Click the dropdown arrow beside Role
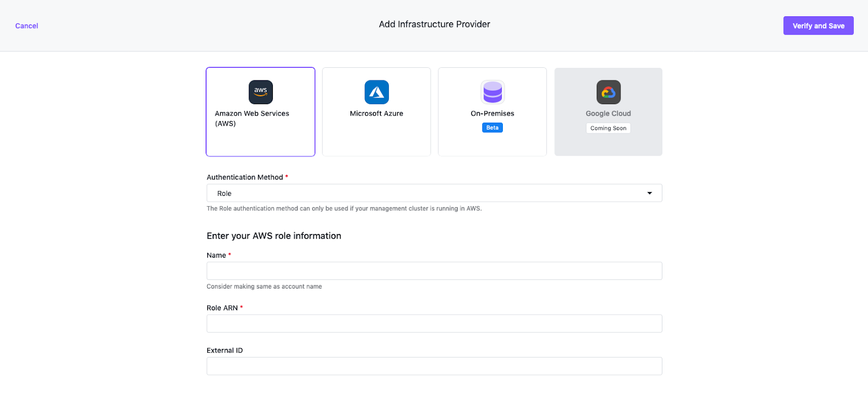 (649, 193)
